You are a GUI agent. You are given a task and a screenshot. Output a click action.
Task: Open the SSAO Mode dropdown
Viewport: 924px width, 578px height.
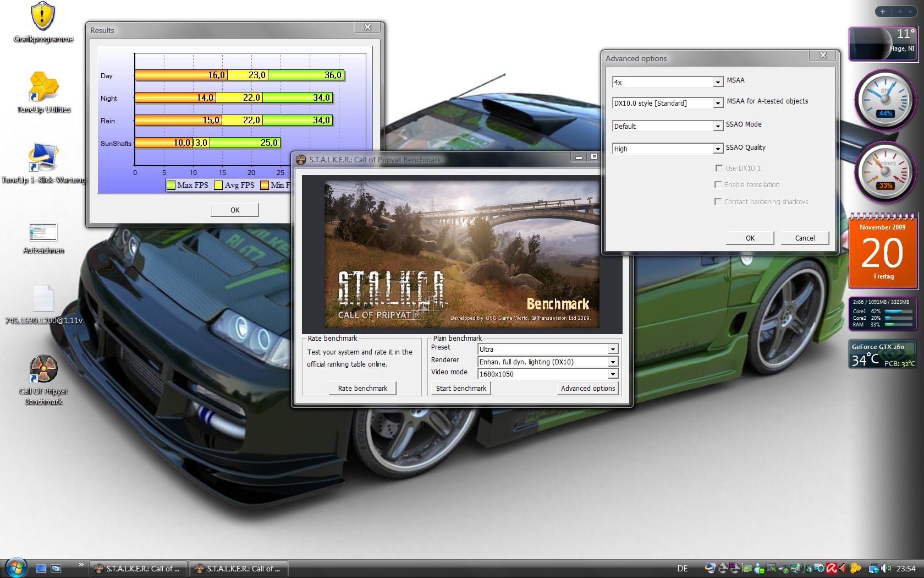(x=667, y=126)
